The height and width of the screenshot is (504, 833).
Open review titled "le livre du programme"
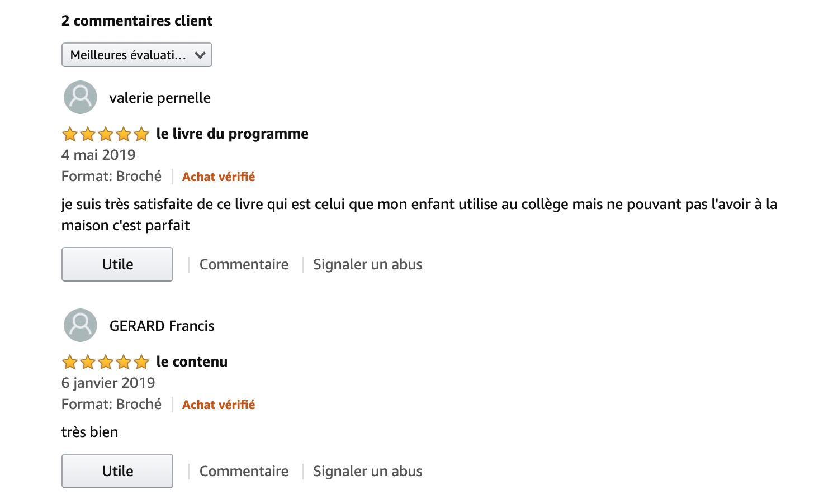pyautogui.click(x=232, y=134)
